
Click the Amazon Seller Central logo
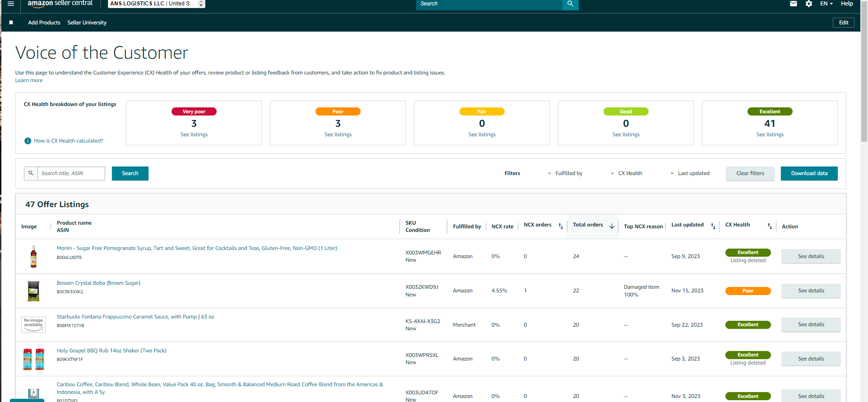[x=60, y=4]
